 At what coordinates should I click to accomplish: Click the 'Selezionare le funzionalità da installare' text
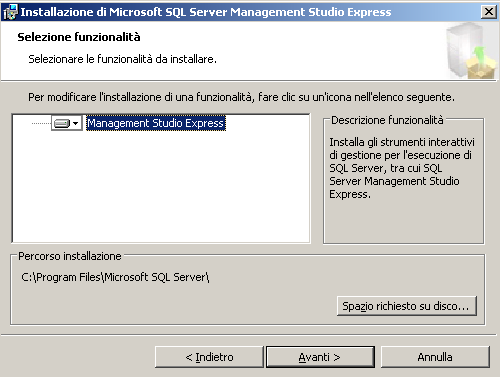(x=122, y=59)
